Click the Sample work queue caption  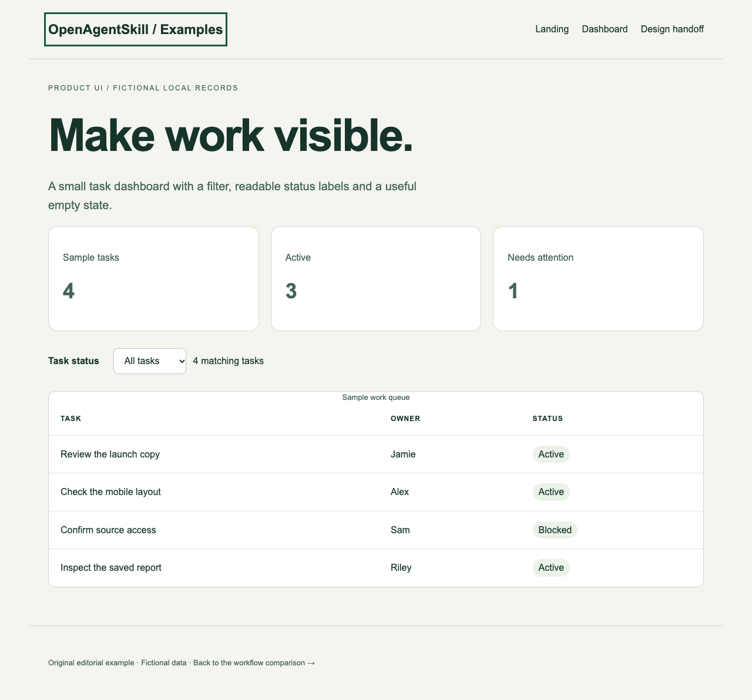pyautogui.click(x=376, y=398)
